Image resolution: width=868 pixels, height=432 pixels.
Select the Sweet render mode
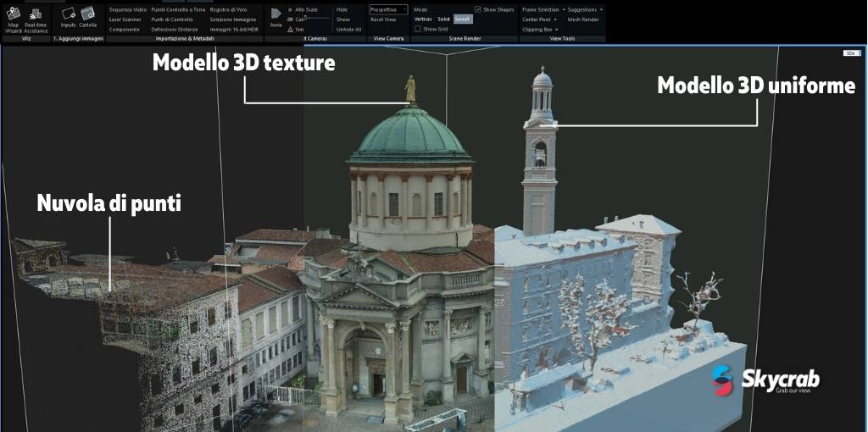[x=463, y=19]
